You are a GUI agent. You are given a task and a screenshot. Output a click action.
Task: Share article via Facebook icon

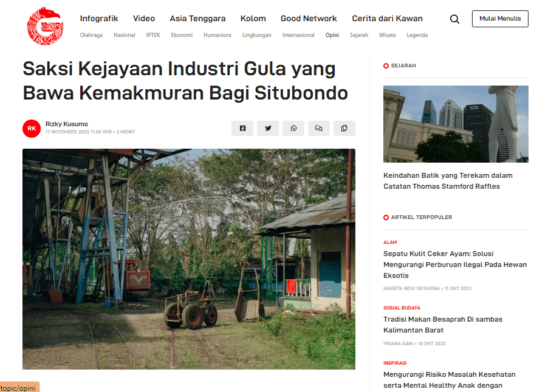pos(242,128)
